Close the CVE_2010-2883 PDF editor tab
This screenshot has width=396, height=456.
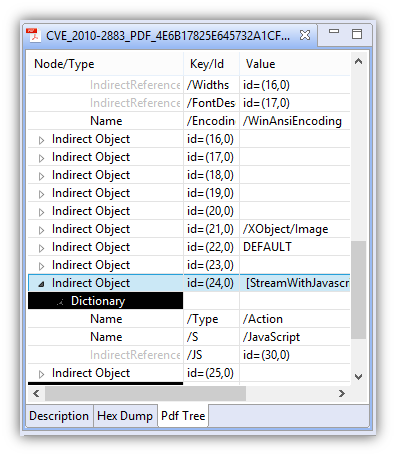pyautogui.click(x=305, y=35)
